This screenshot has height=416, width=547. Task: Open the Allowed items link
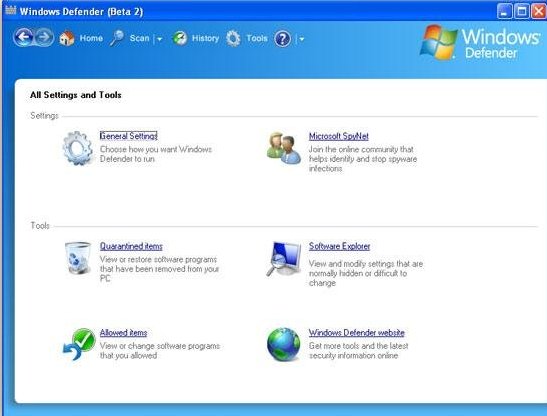[x=123, y=333]
